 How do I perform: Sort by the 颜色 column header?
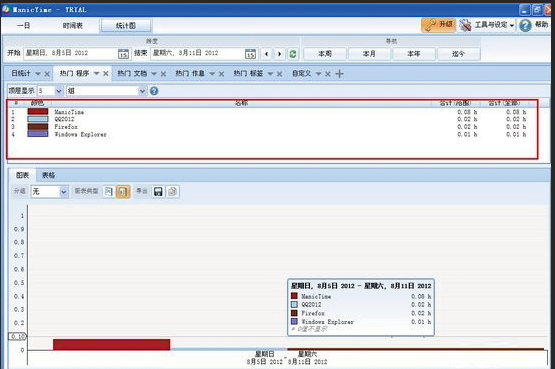point(37,103)
